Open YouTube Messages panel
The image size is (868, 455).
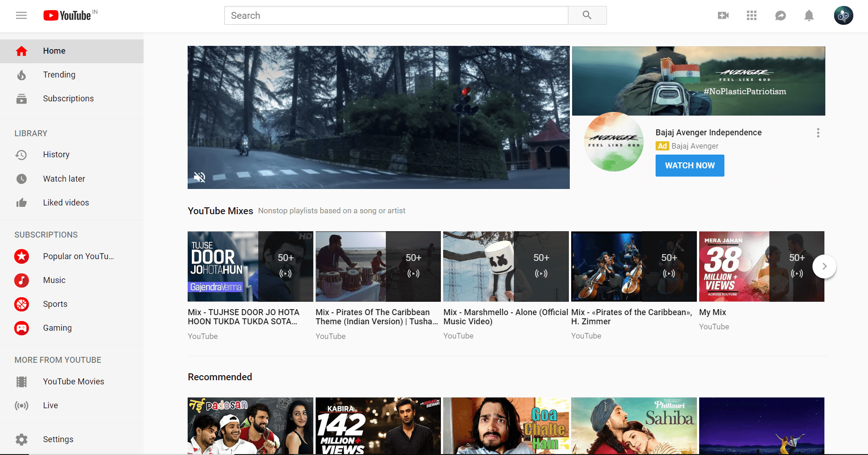(x=780, y=15)
